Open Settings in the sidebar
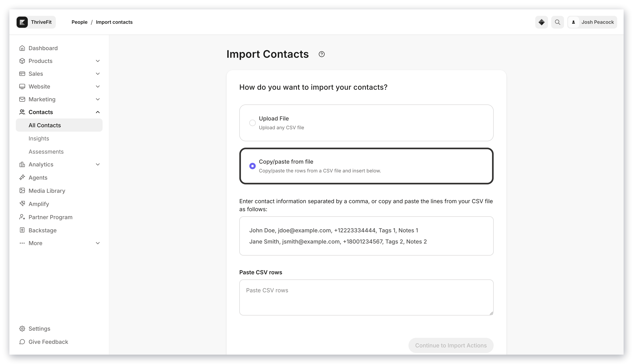This screenshot has height=364, width=633. (59, 328)
